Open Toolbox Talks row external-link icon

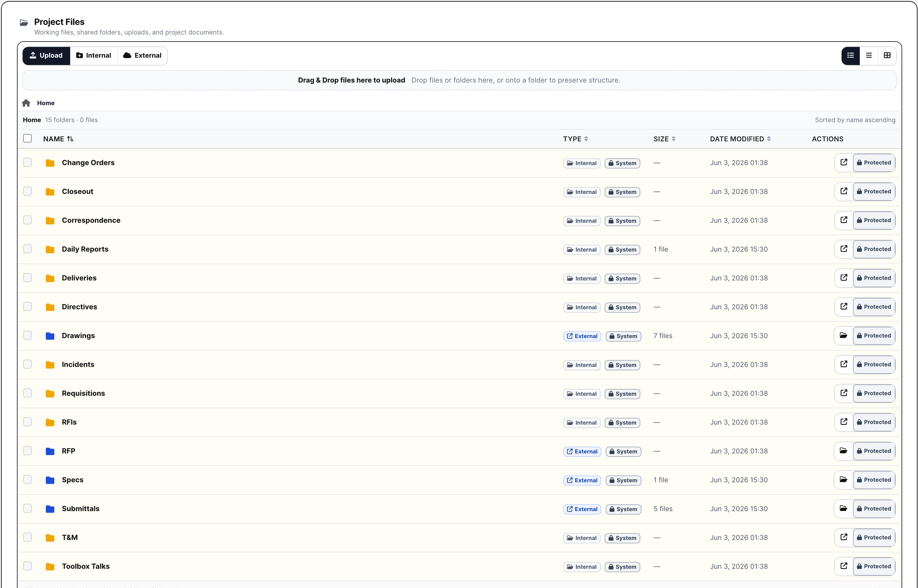pyautogui.click(x=844, y=566)
